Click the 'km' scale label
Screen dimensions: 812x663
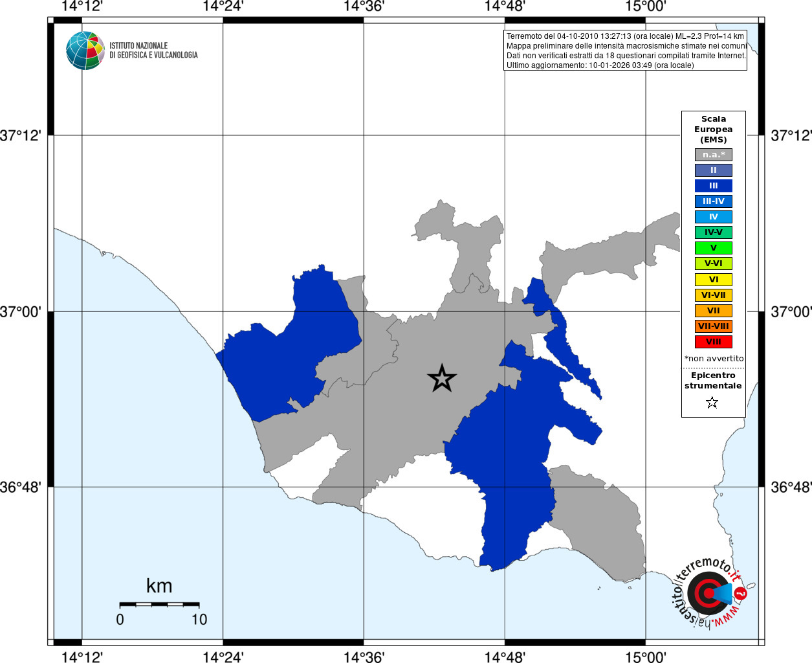(159, 586)
